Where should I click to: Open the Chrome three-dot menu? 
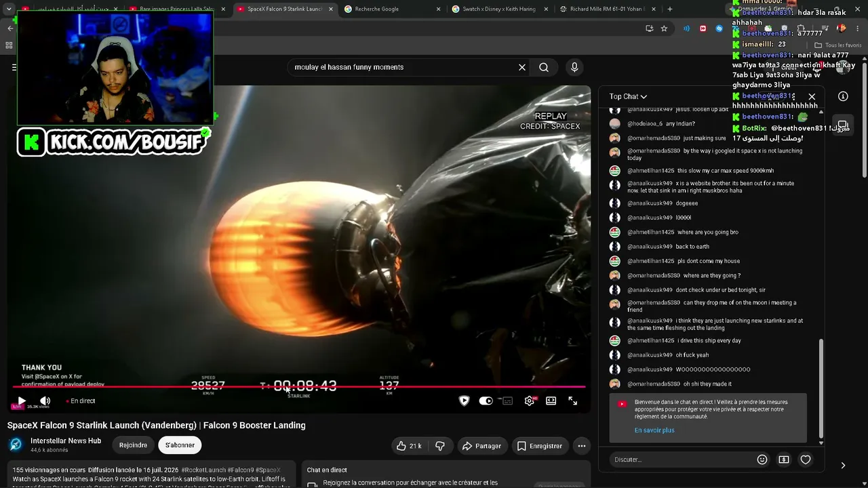[x=859, y=28]
